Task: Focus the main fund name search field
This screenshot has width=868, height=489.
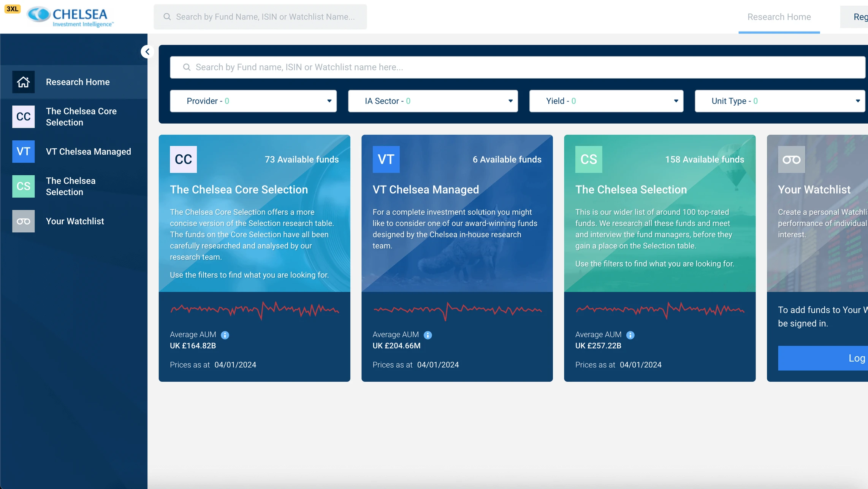Action: [518, 67]
